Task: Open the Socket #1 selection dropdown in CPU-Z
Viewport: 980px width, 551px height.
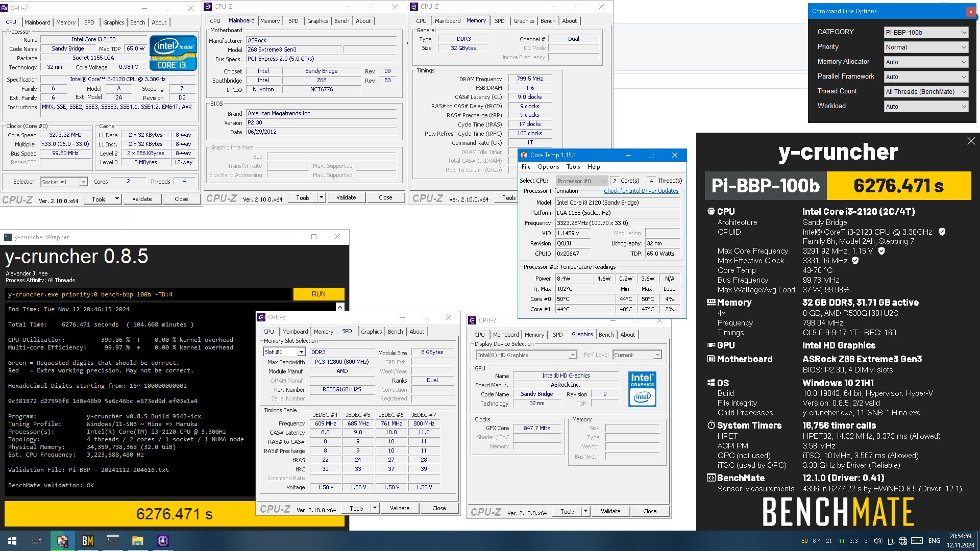Action: (64, 182)
